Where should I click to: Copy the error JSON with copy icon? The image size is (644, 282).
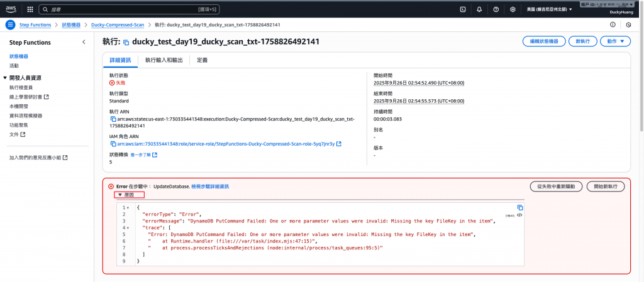click(520, 207)
